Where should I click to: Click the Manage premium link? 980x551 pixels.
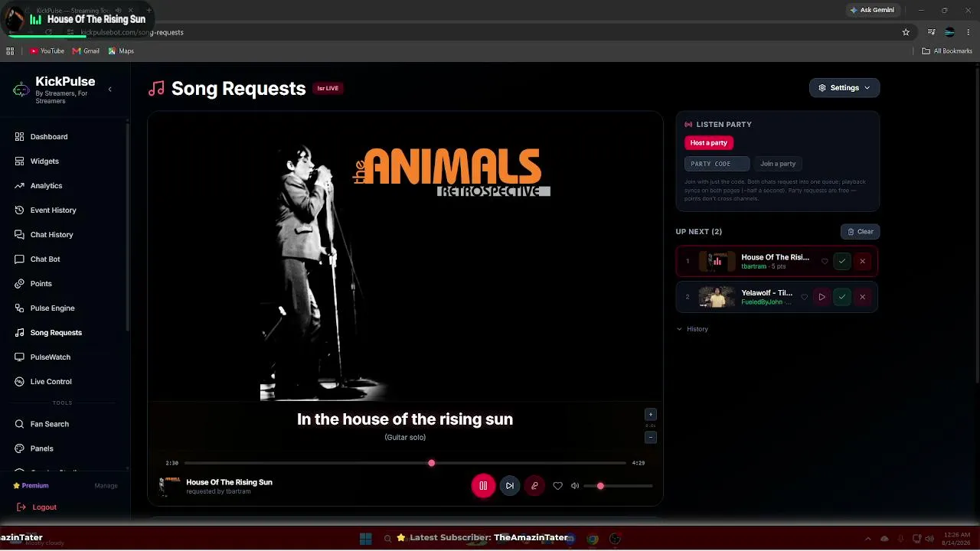106,486
